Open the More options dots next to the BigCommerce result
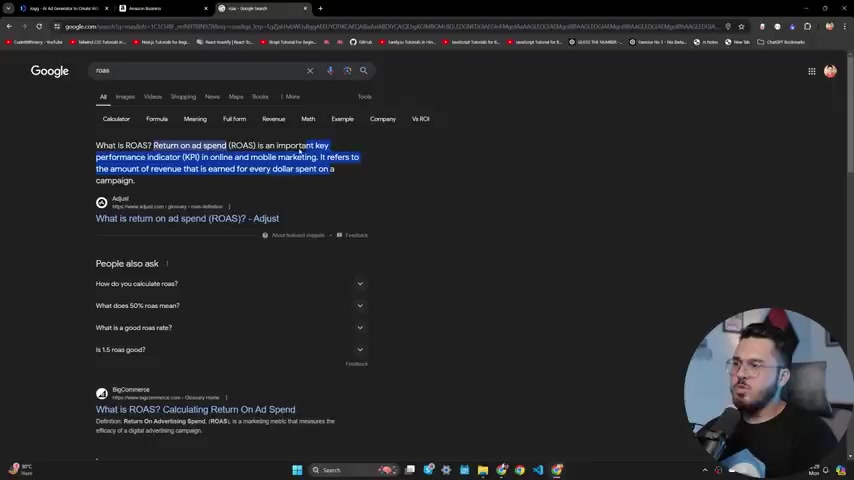This screenshot has width=854, height=480. [226, 397]
